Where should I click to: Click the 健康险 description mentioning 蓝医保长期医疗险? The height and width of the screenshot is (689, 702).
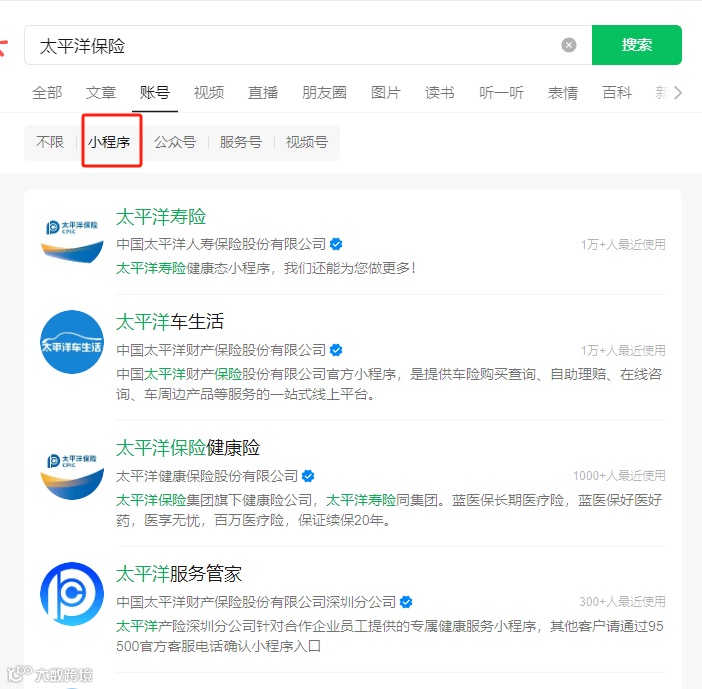tap(389, 510)
